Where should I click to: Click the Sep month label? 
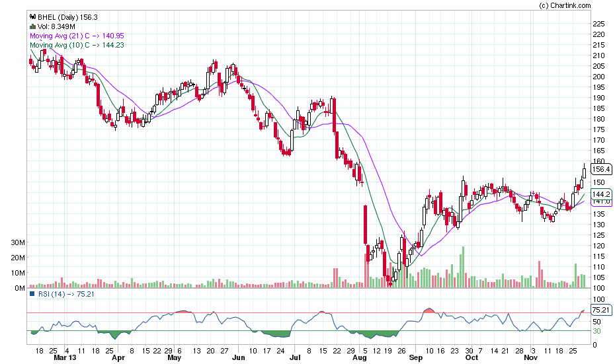416,358
